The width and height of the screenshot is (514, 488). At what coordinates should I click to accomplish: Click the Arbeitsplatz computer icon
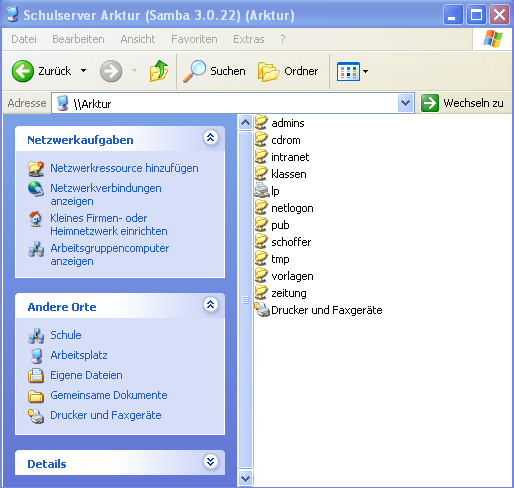[x=36, y=356]
